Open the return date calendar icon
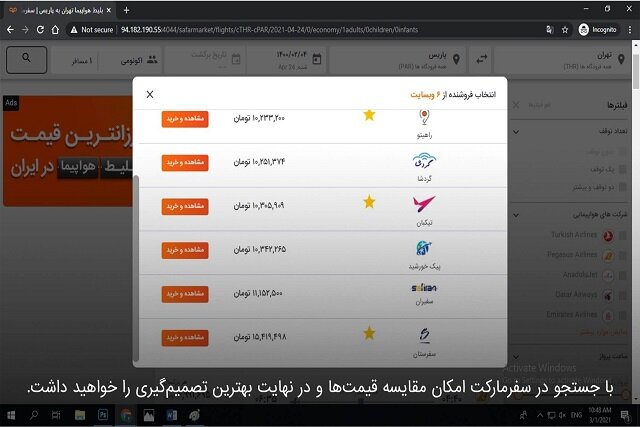The width and height of the screenshot is (640, 427). [x=236, y=59]
